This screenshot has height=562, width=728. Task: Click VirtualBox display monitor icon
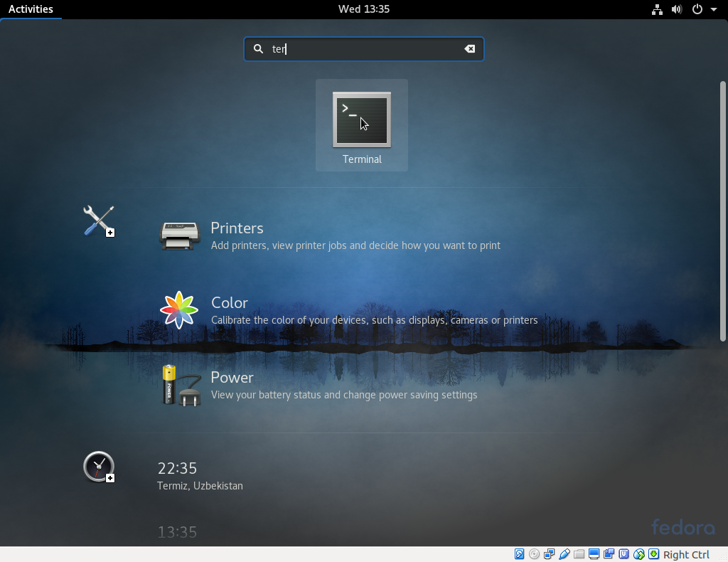594,554
